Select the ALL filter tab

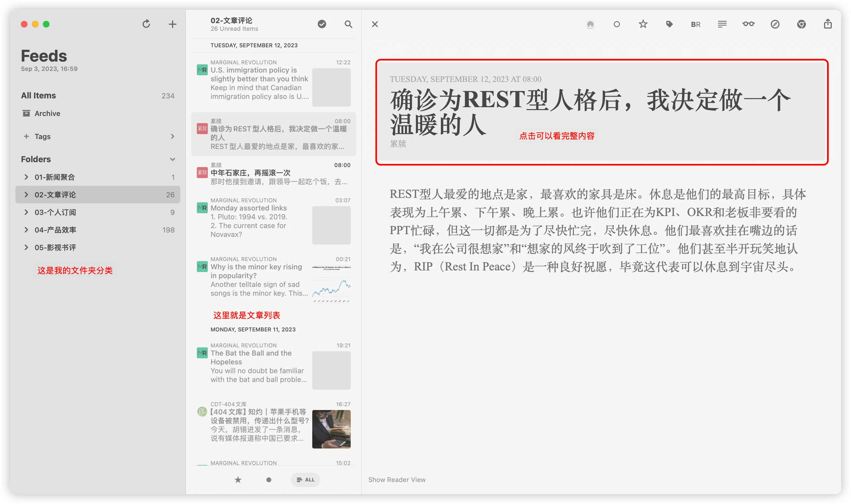(x=305, y=480)
